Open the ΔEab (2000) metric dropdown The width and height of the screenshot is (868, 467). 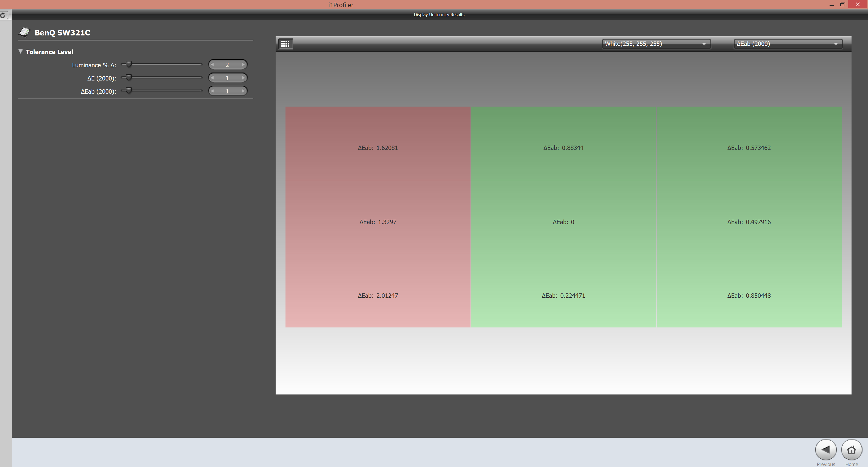click(788, 44)
